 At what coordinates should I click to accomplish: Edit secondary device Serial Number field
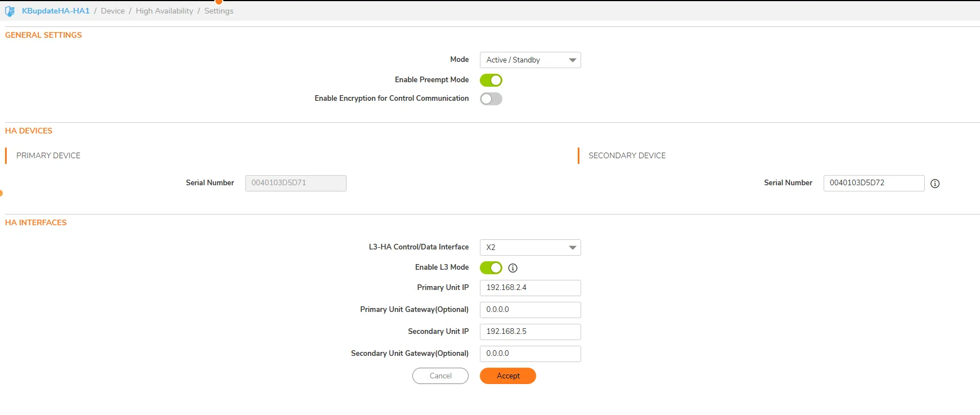(x=873, y=183)
